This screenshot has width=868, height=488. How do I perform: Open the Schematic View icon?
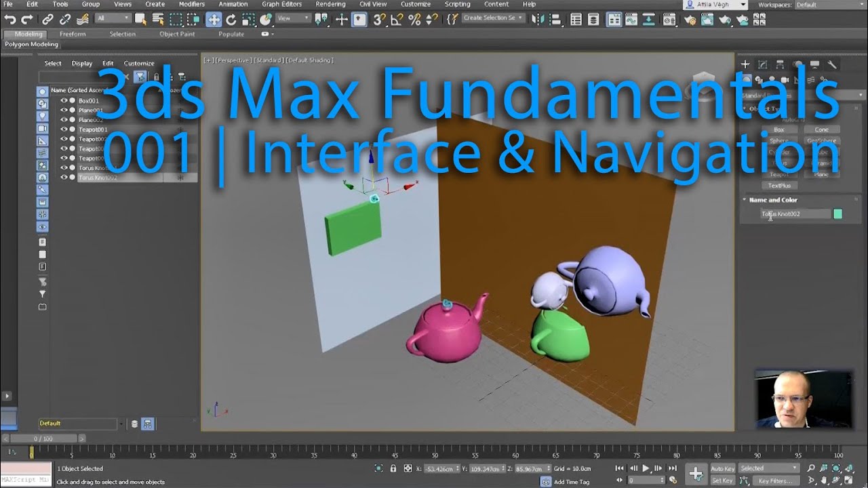(650, 19)
